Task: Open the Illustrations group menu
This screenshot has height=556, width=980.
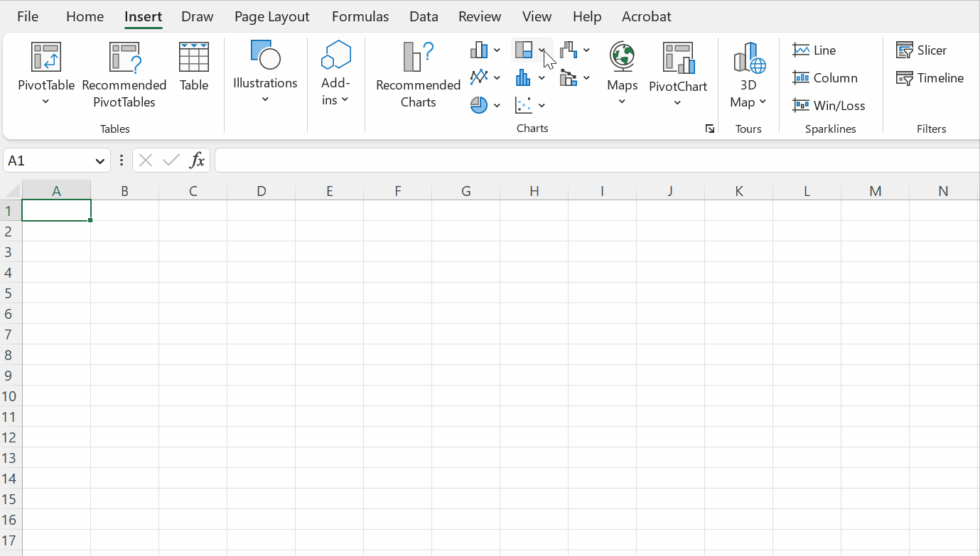Action: 265,72
